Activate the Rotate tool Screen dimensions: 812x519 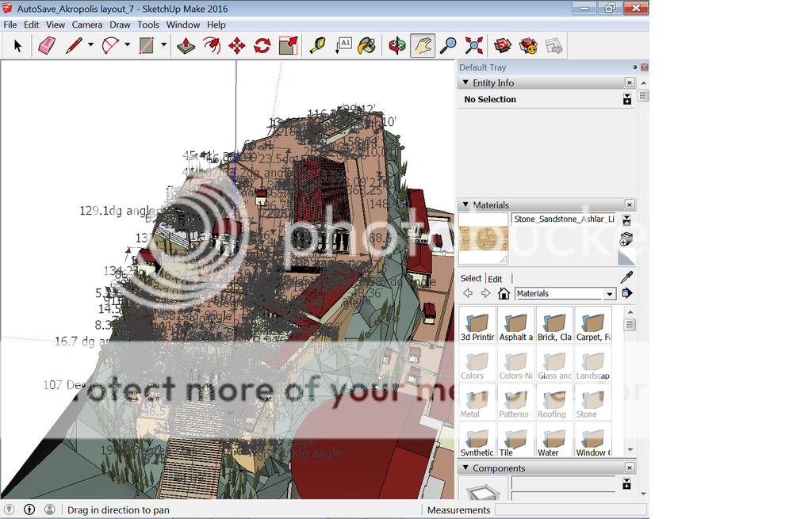(x=262, y=46)
